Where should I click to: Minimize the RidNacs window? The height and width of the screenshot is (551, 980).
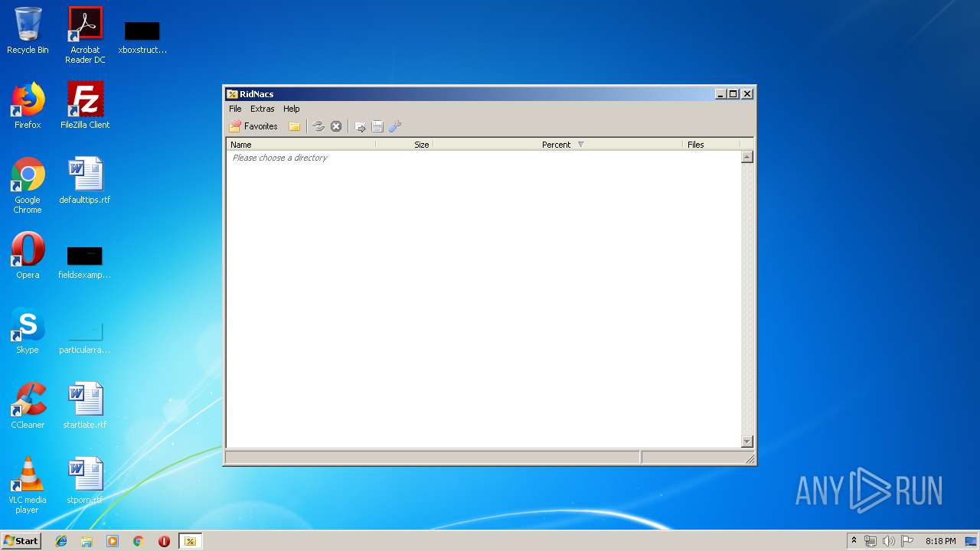[x=720, y=94]
